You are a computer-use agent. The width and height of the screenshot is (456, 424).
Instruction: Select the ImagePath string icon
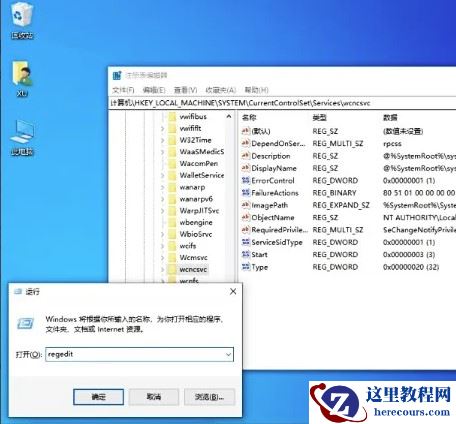point(246,205)
